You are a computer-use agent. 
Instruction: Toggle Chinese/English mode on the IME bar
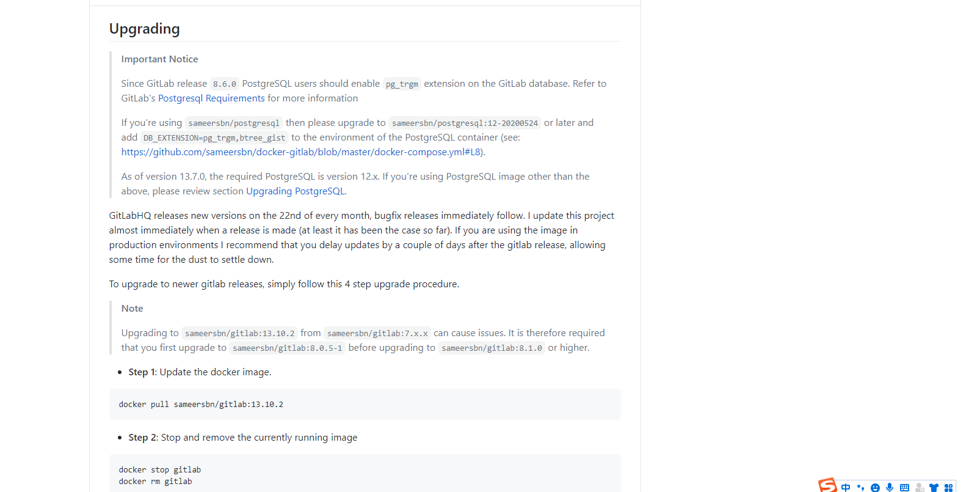846,487
